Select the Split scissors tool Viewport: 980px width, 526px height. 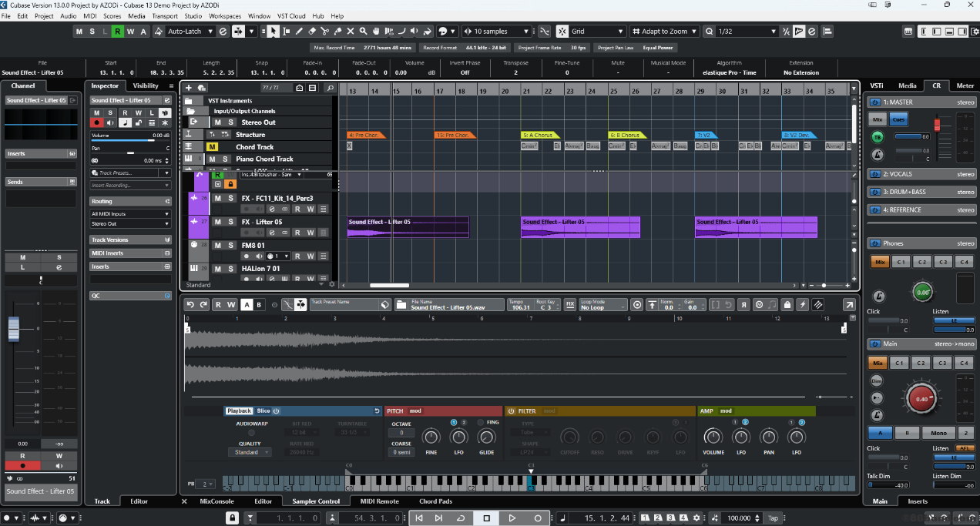tap(324, 32)
